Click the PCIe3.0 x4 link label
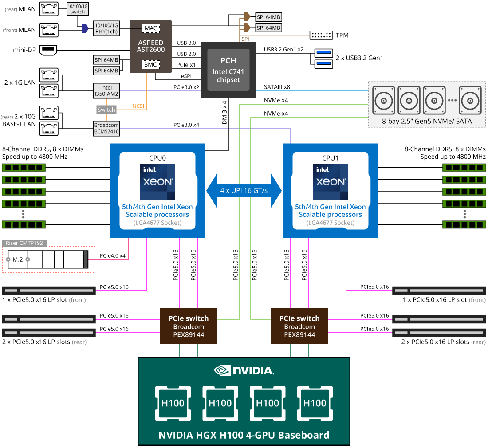The image size is (488, 448). coord(186,125)
